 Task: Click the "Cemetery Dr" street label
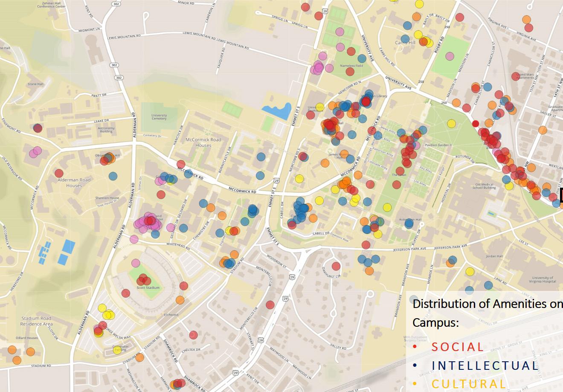click(x=153, y=136)
